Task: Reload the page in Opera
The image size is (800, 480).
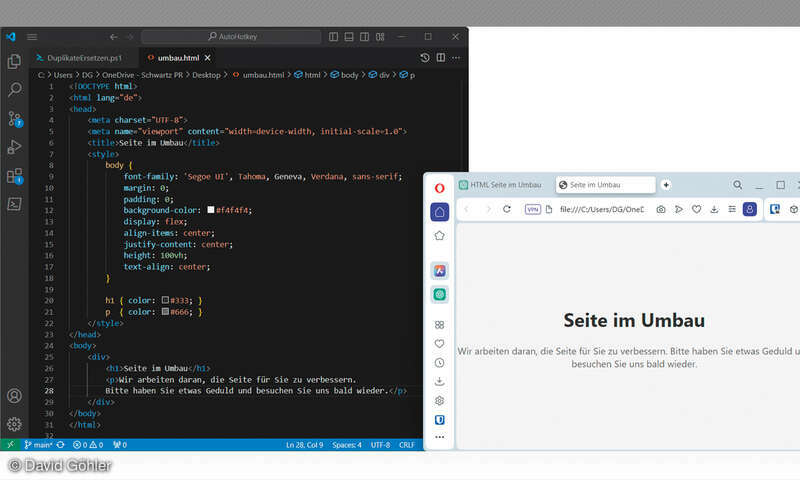Action: pyautogui.click(x=507, y=209)
